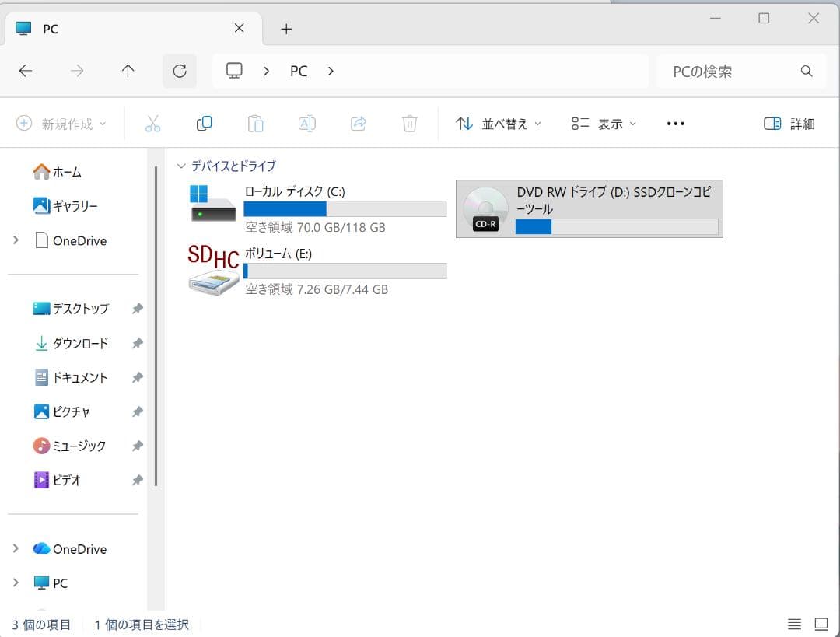This screenshot has height=637, width=840.
Task: Open the 並べ替え sort options dropdown
Action: tap(498, 123)
